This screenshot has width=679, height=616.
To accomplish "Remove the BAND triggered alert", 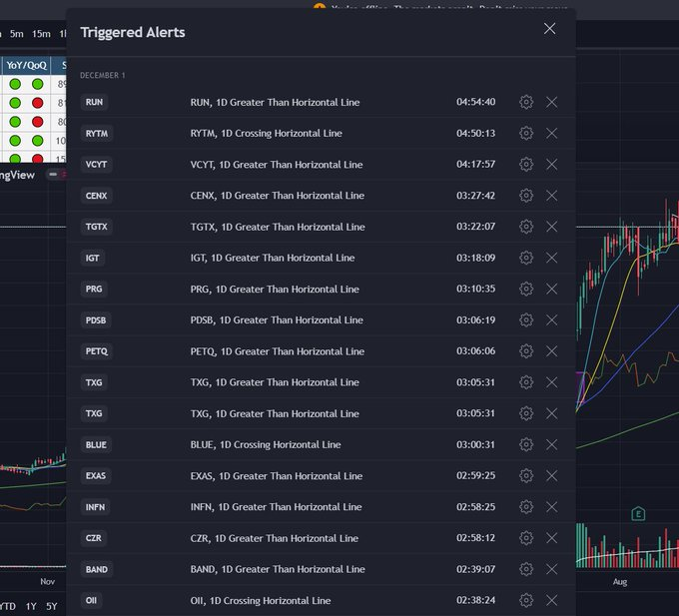I will [x=551, y=569].
